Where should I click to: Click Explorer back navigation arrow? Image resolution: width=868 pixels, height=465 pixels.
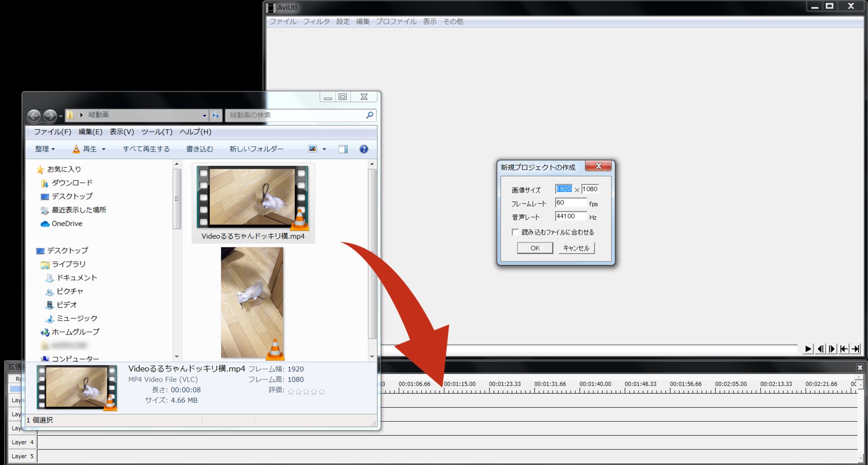34,115
